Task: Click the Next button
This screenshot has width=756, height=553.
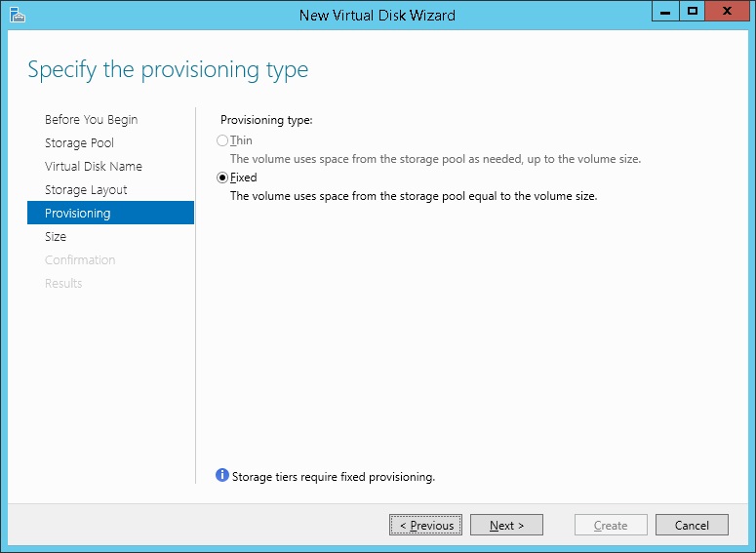Action: (506, 526)
